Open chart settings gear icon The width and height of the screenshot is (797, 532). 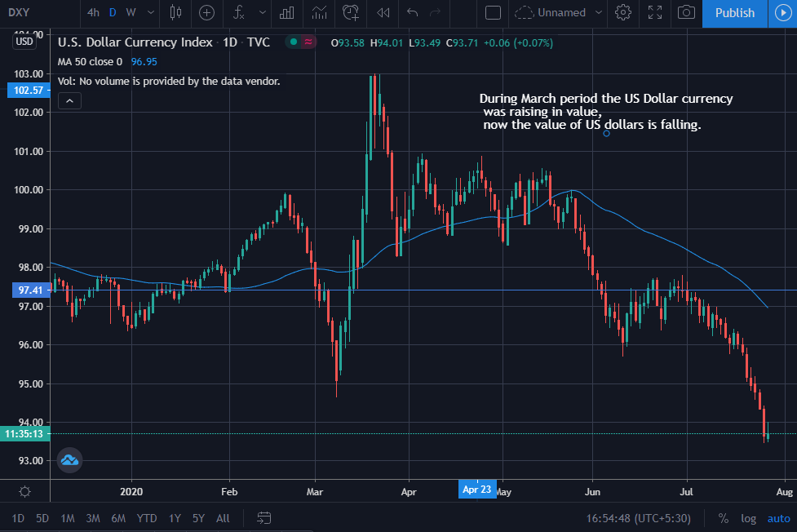tap(622, 13)
